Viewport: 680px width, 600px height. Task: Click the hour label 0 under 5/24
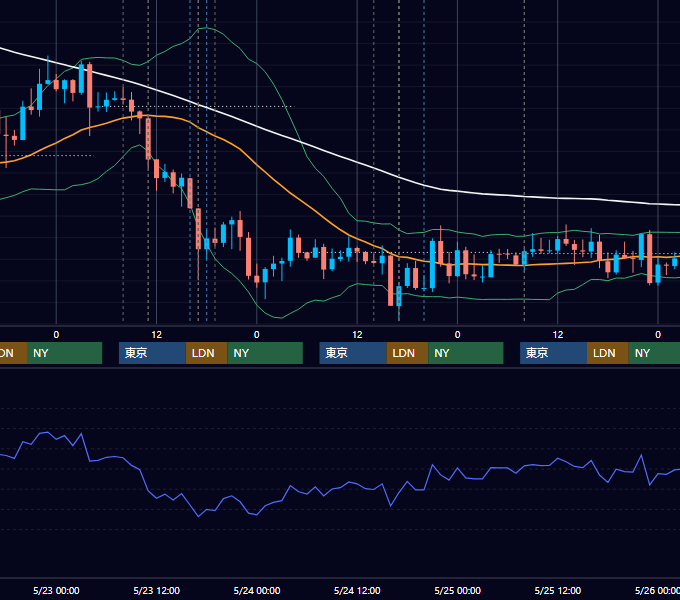(x=257, y=335)
